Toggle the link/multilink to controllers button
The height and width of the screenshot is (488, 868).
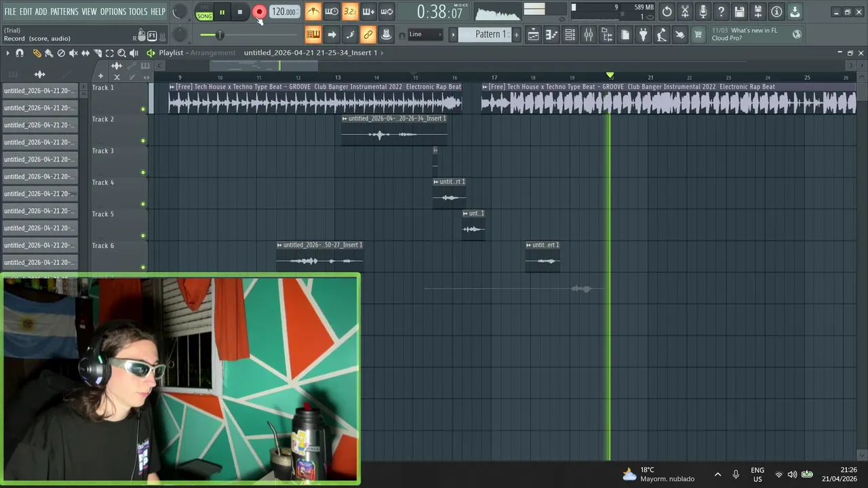pyautogui.click(x=368, y=35)
